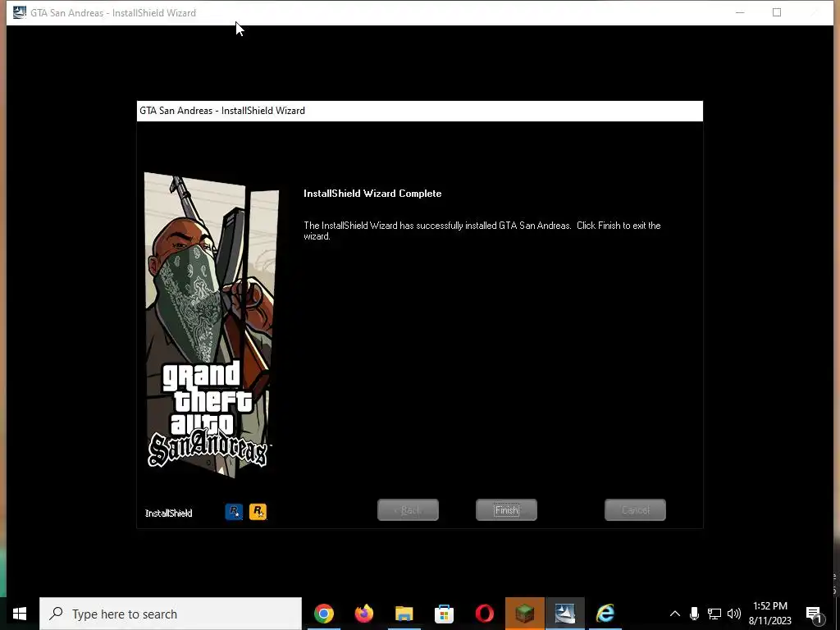Open the Windows Start menu

point(20,614)
